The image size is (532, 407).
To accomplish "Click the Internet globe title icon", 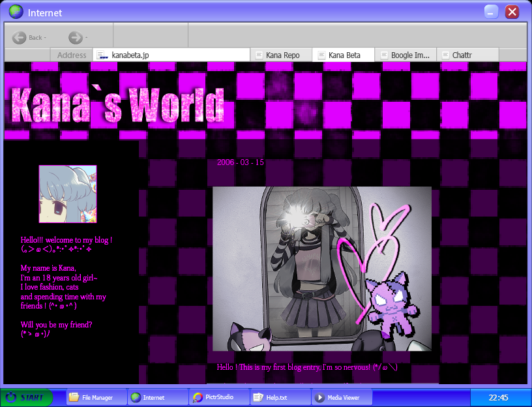I will (x=16, y=12).
